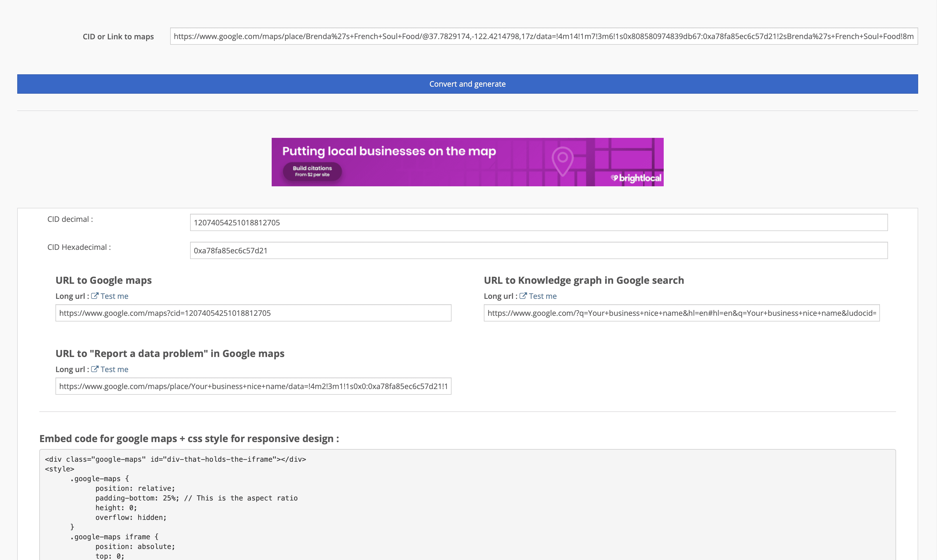
Task: Click the brightlocal logo in the banner
Action: [636, 178]
